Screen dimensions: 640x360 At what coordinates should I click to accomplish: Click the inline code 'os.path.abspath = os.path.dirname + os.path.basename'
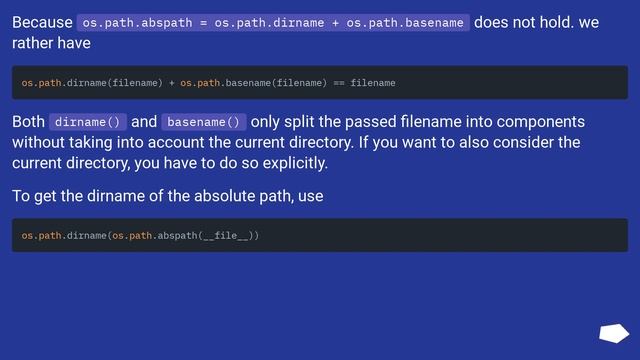click(x=273, y=23)
